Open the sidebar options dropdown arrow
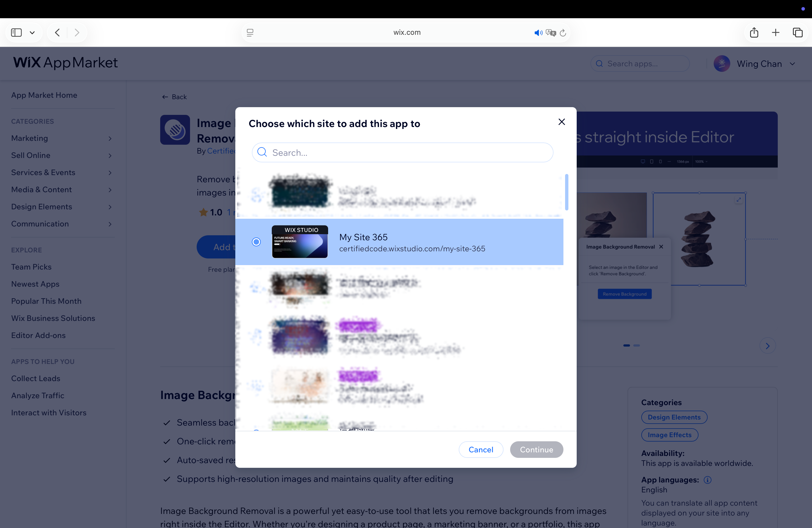The height and width of the screenshot is (528, 812). click(x=32, y=33)
